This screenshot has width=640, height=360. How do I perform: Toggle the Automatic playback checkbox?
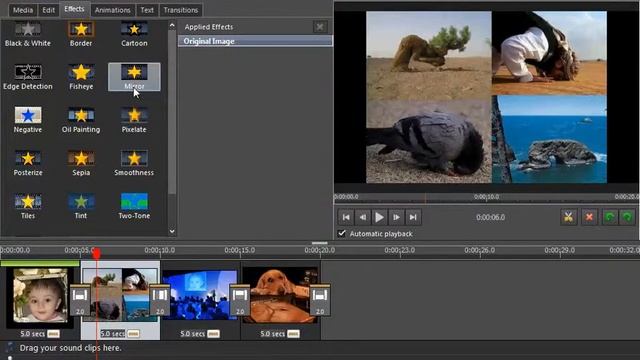[342, 233]
